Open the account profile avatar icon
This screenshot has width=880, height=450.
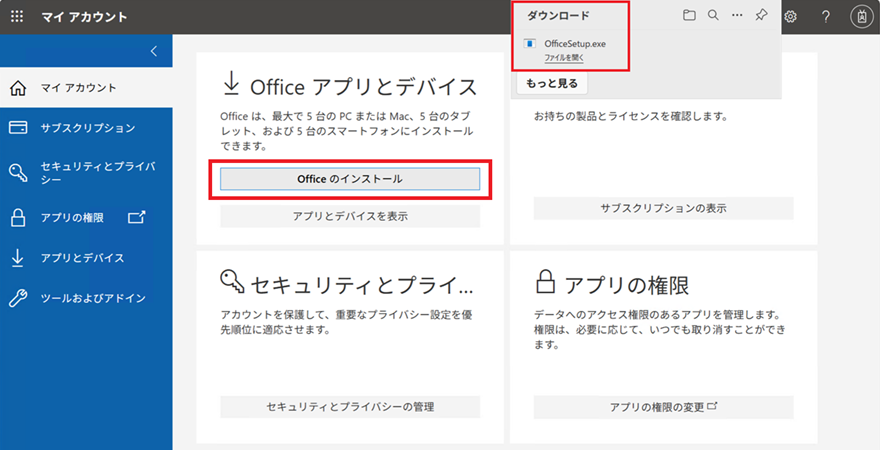coord(860,17)
